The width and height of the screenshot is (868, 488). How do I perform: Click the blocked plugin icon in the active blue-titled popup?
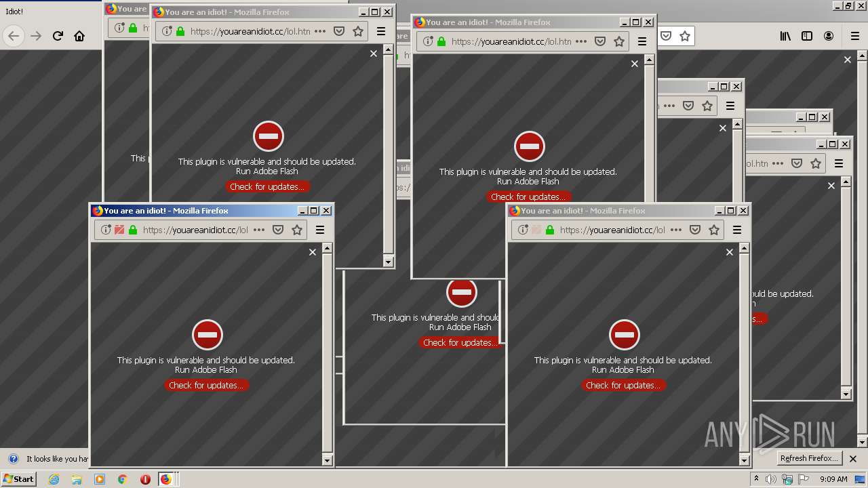(119, 230)
